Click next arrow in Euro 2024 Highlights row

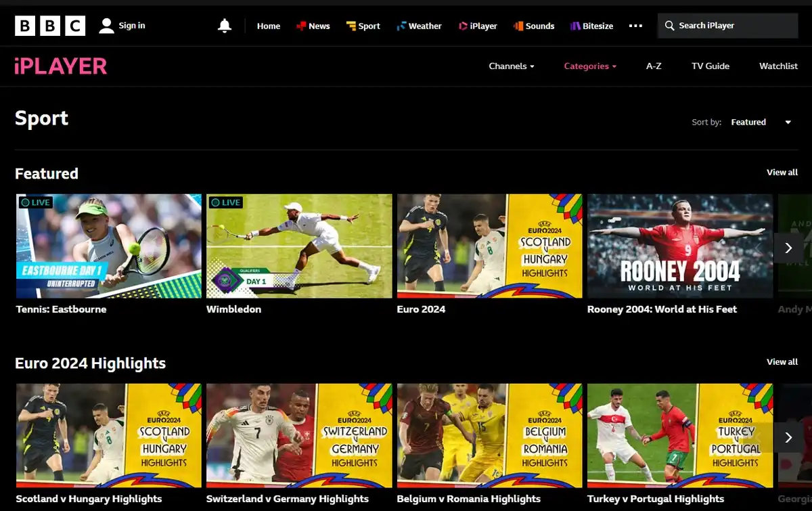point(788,437)
